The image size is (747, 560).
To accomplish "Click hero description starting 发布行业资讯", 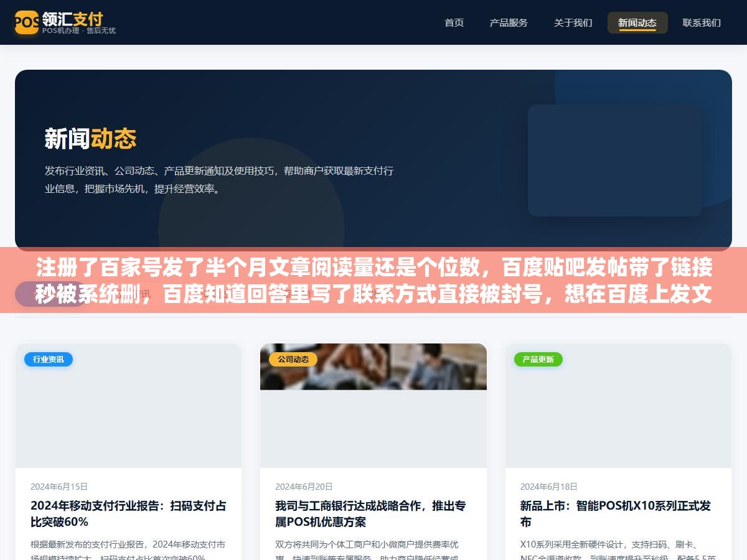I will pyautogui.click(x=219, y=180).
